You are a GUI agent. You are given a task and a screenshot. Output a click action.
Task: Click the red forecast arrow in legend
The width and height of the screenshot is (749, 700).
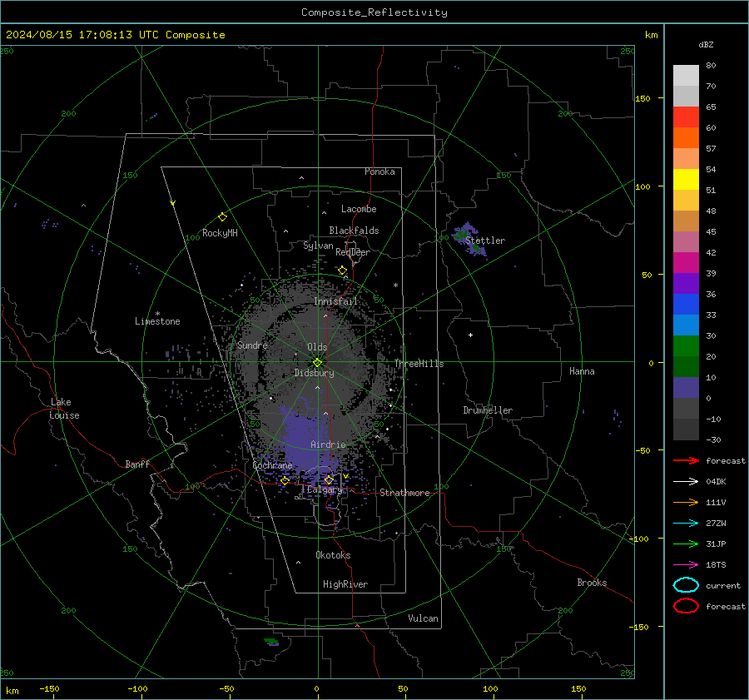[x=686, y=460]
